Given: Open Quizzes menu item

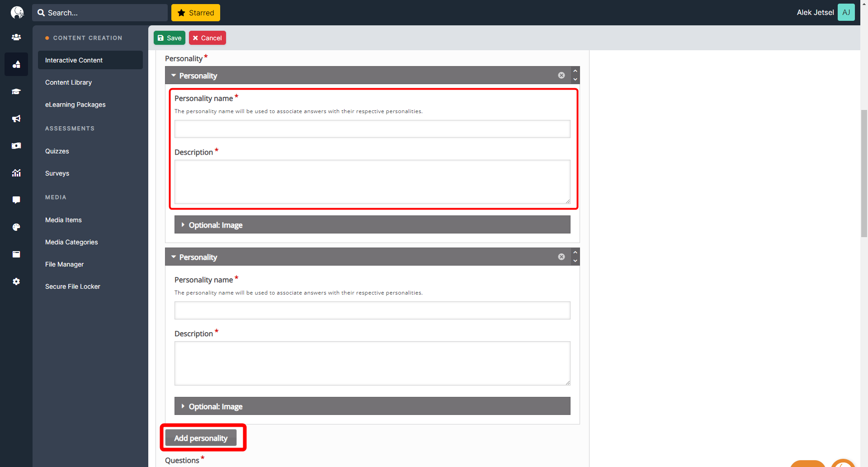Looking at the screenshot, I should tap(90, 151).
